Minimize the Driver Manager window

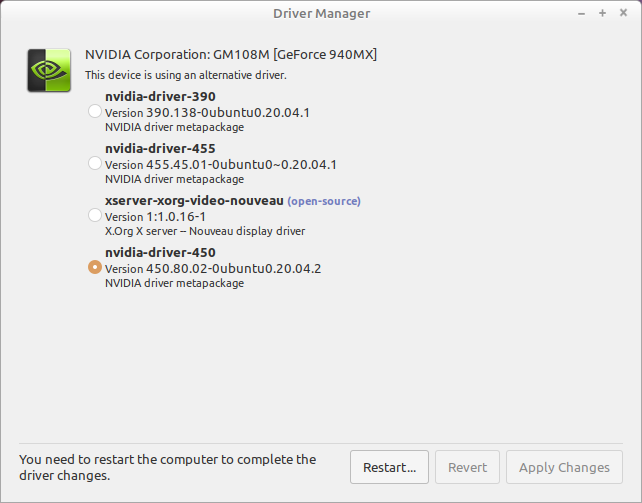point(581,14)
